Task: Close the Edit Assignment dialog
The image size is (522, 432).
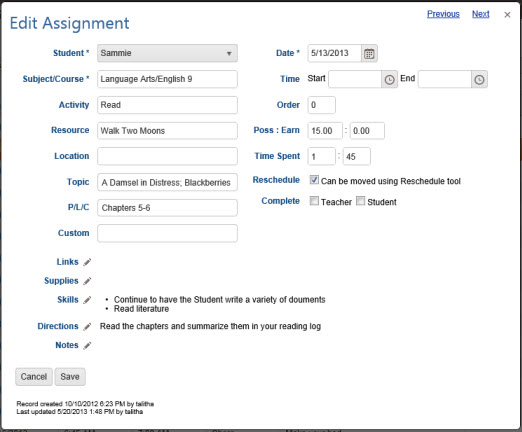Action: click(507, 15)
